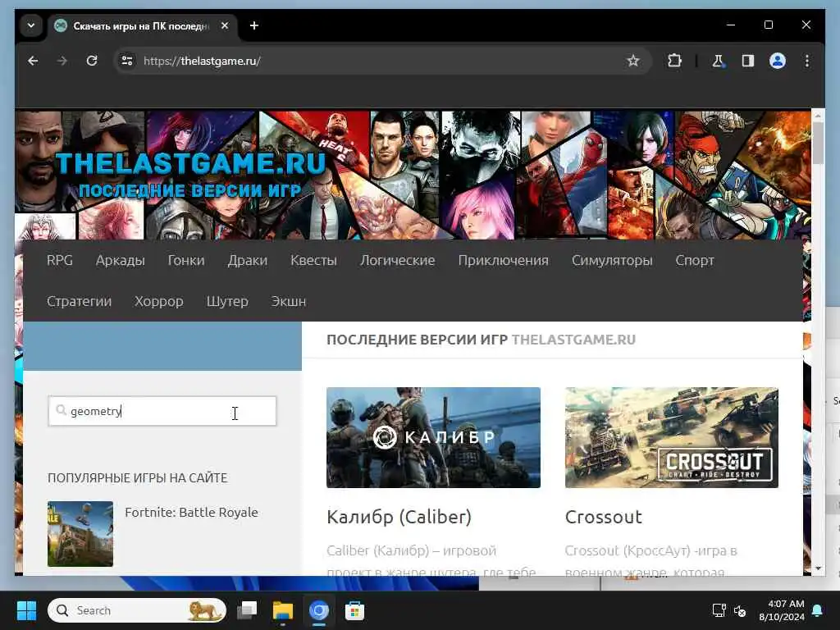
Task: Select the Приключения menu item
Action: tap(503, 260)
